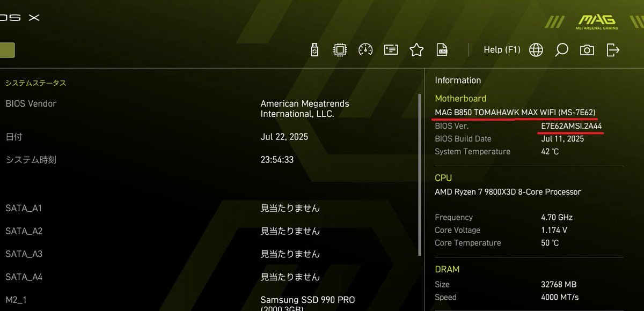Click the MAG MSI Arsenal Gaming logo
The height and width of the screenshot is (311, 644).
pyautogui.click(x=597, y=22)
